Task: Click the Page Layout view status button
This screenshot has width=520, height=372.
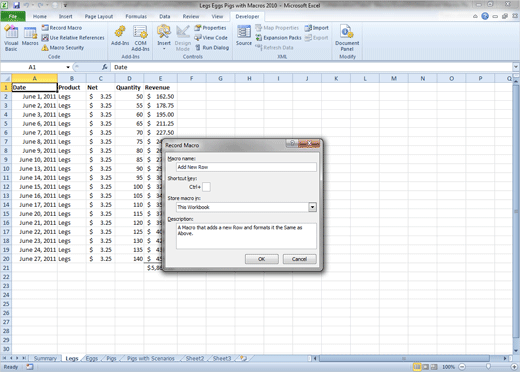Action: coord(426,367)
